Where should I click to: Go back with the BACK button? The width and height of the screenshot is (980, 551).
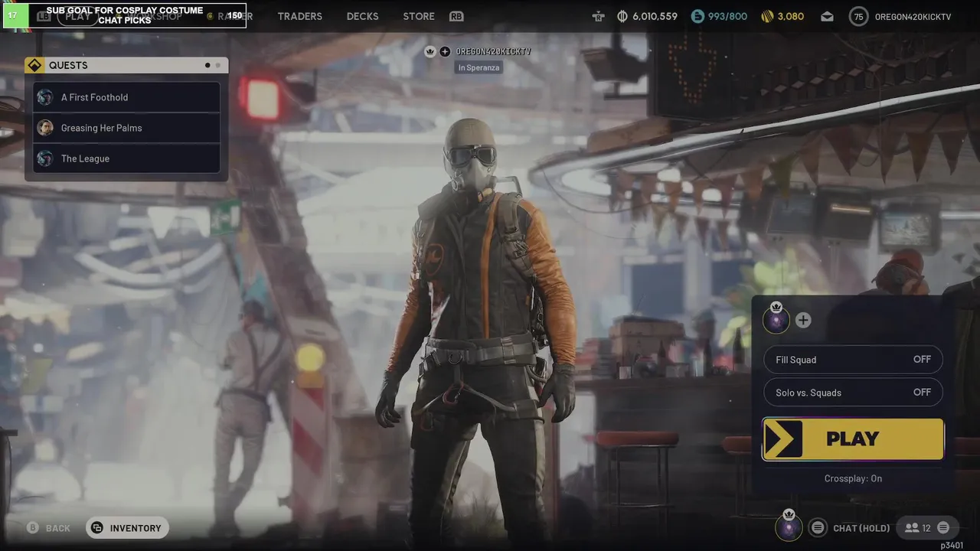[x=48, y=528]
